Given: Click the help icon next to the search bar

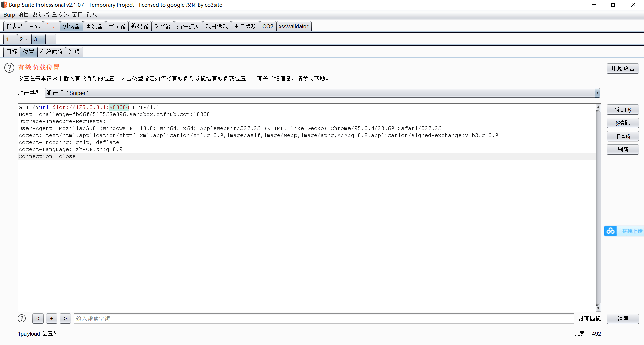Looking at the screenshot, I should pos(21,318).
